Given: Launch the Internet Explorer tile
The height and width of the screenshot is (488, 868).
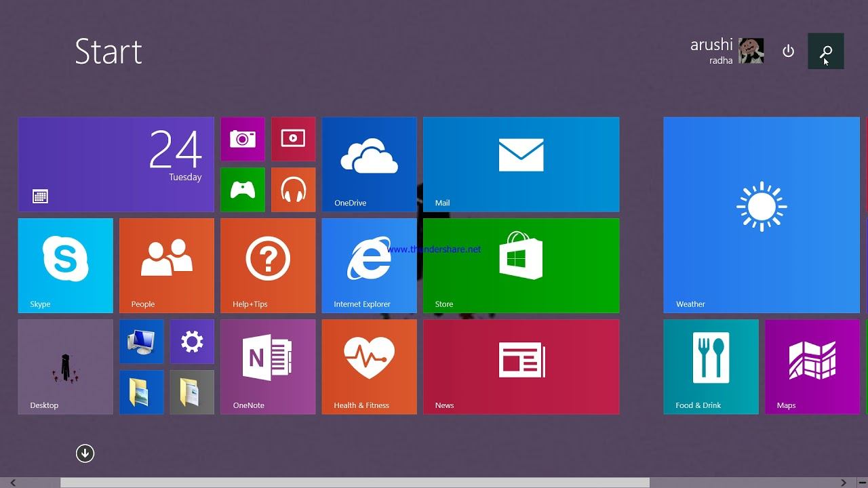Looking at the screenshot, I should click(x=370, y=266).
